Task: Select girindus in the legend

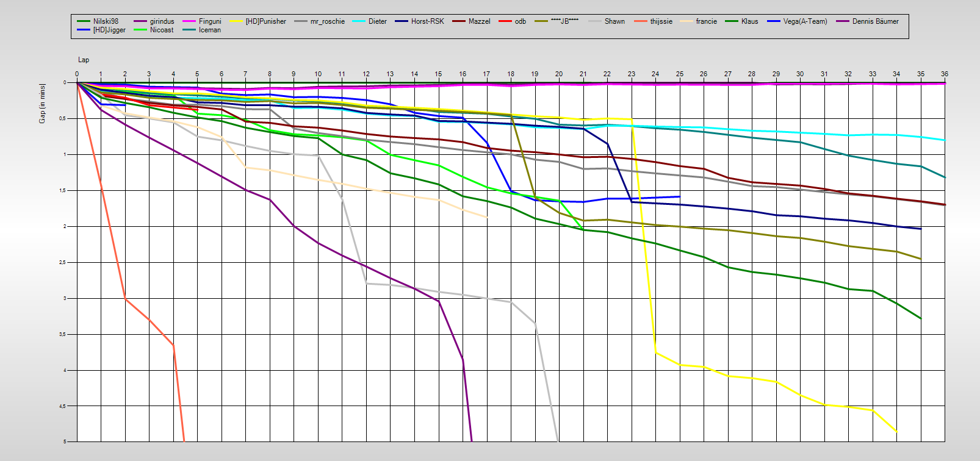Action: (162, 21)
